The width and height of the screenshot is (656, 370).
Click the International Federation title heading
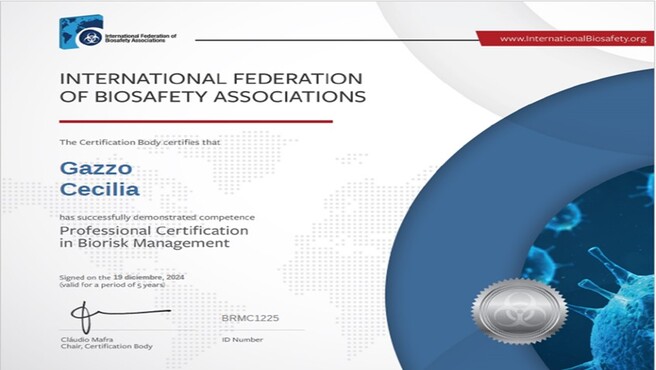(211, 79)
